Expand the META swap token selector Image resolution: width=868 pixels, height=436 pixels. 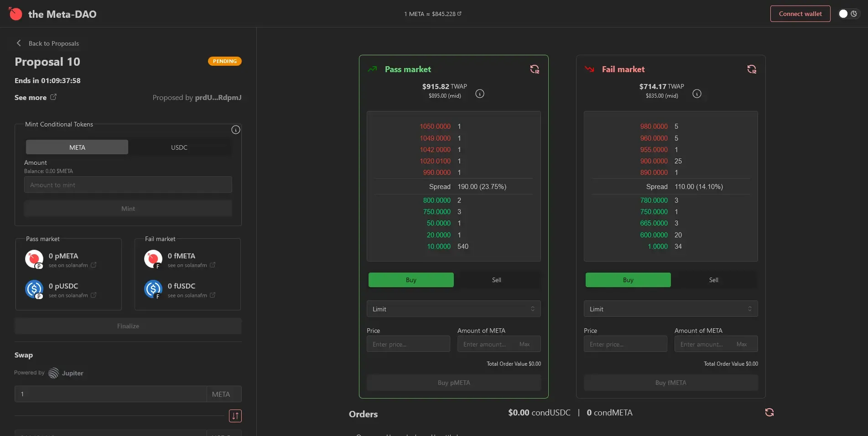223,394
